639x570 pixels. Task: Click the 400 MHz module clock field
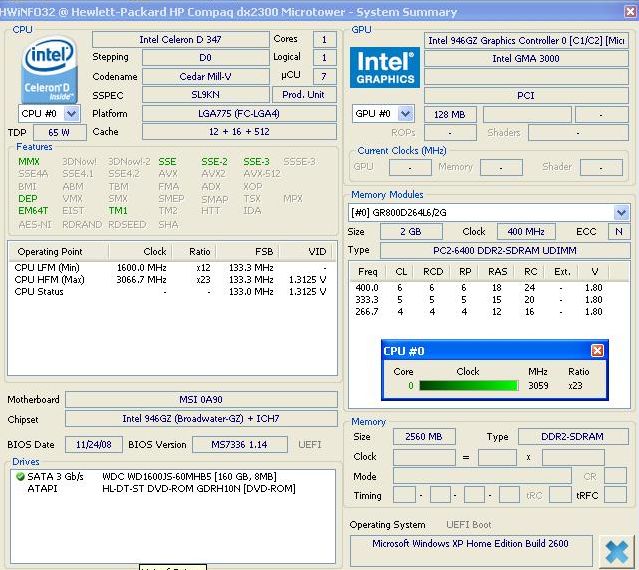tap(526, 231)
